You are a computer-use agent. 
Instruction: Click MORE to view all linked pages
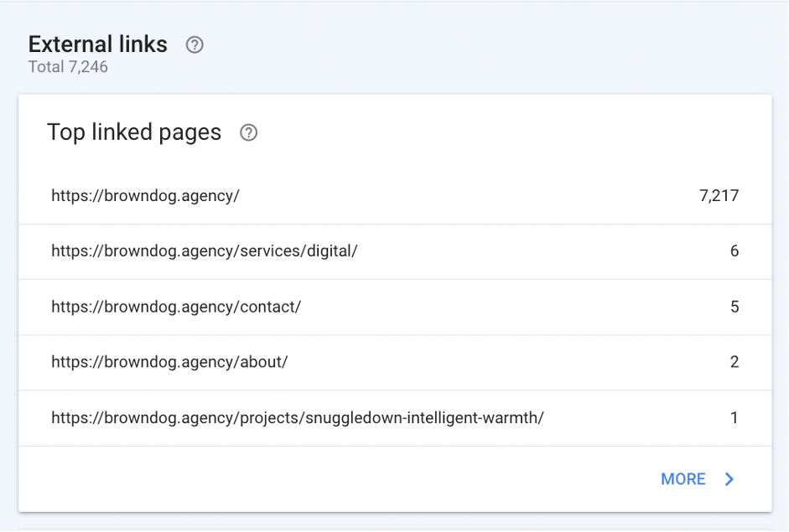coord(683,479)
